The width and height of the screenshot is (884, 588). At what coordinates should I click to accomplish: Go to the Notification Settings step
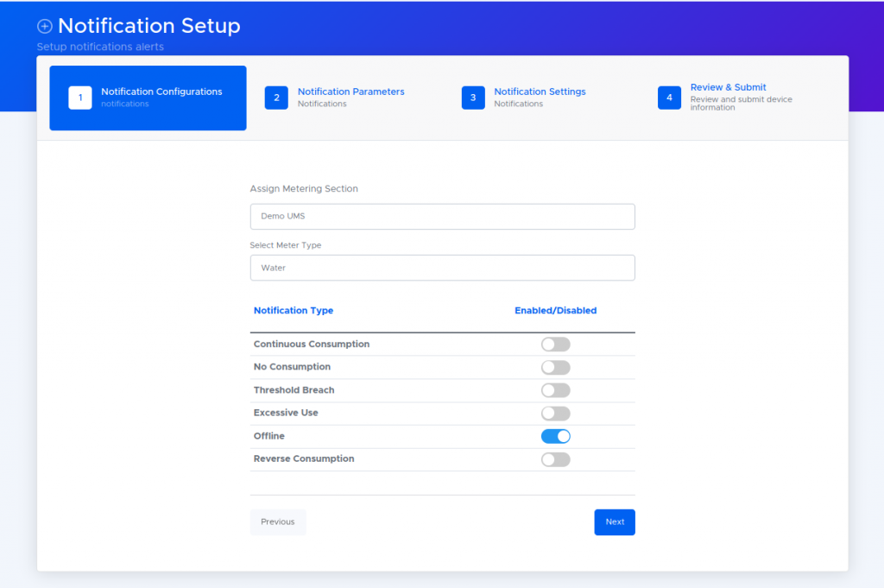coord(540,92)
